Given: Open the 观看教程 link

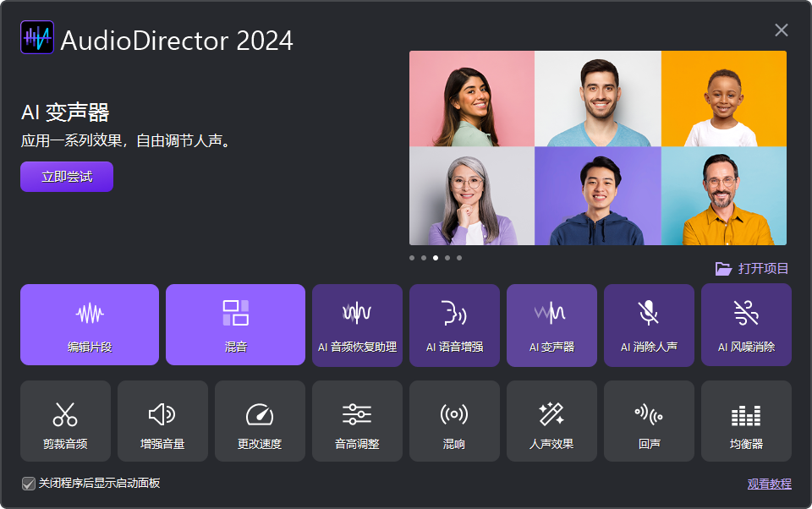Looking at the screenshot, I should pyautogui.click(x=770, y=484).
